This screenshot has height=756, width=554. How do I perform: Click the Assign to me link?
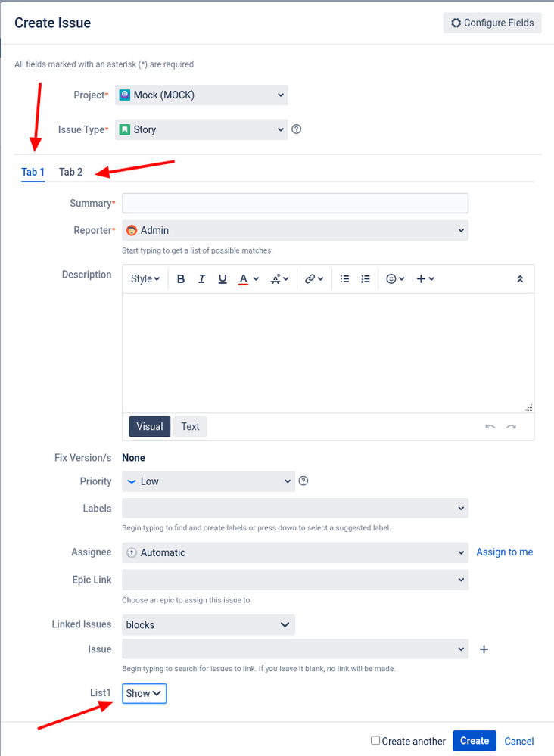504,552
